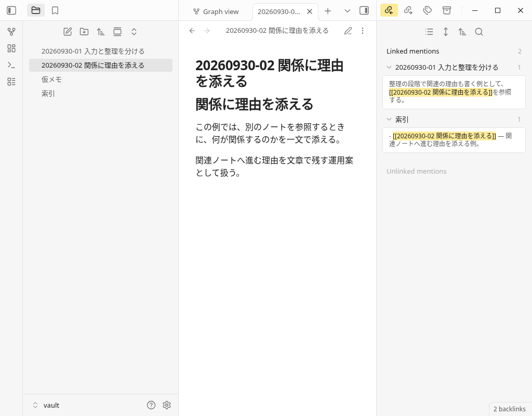The height and width of the screenshot is (416, 532).
Task: Select the backlinks panel tab icon
Action: [389, 10]
